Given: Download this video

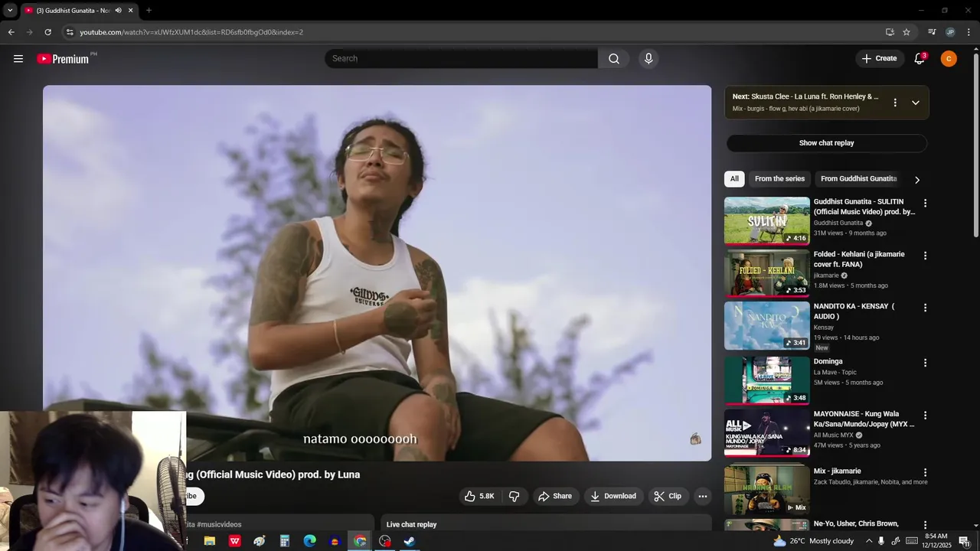Looking at the screenshot, I should point(612,497).
